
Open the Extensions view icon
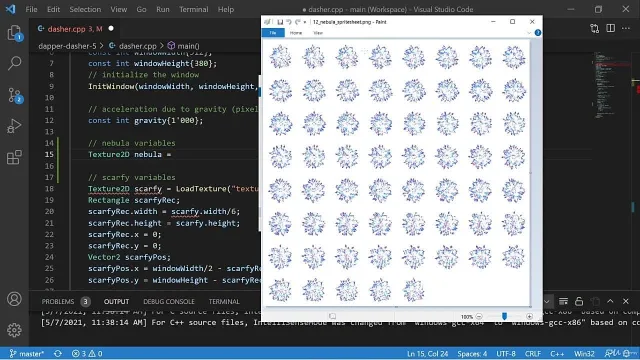tap(14, 158)
